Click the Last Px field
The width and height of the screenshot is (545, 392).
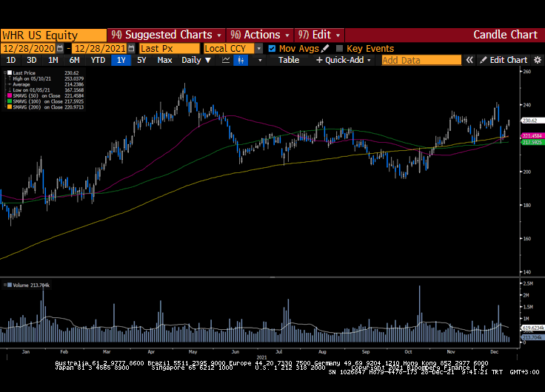click(170, 48)
